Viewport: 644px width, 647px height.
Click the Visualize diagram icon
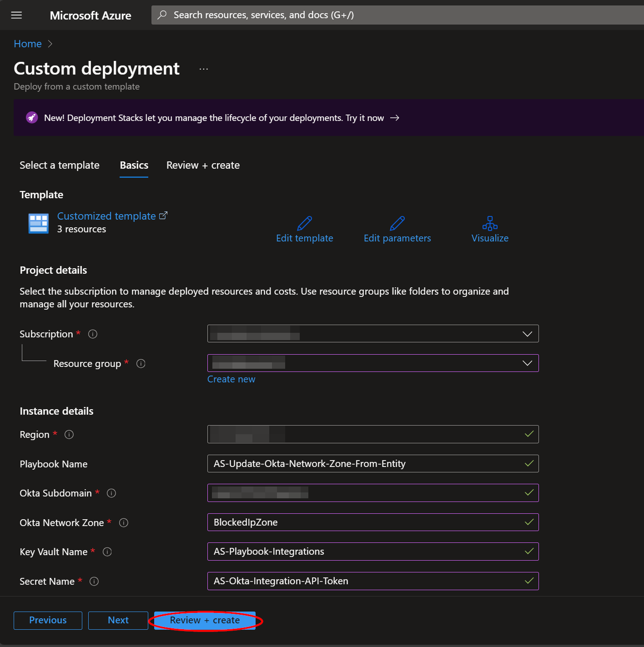(x=490, y=223)
